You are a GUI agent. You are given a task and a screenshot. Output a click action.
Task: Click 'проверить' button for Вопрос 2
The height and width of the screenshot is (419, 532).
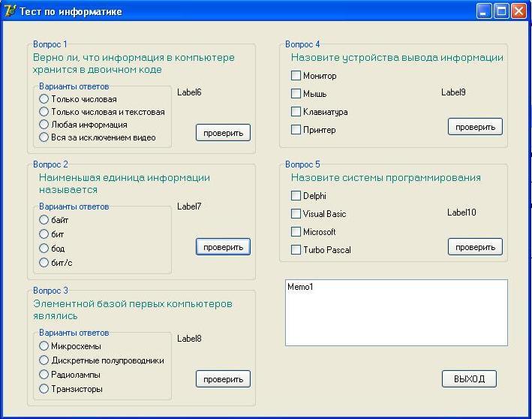coord(224,247)
